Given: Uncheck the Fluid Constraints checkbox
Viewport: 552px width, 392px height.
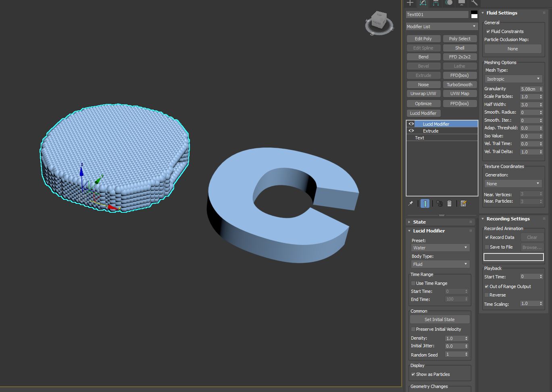Looking at the screenshot, I should point(488,31).
